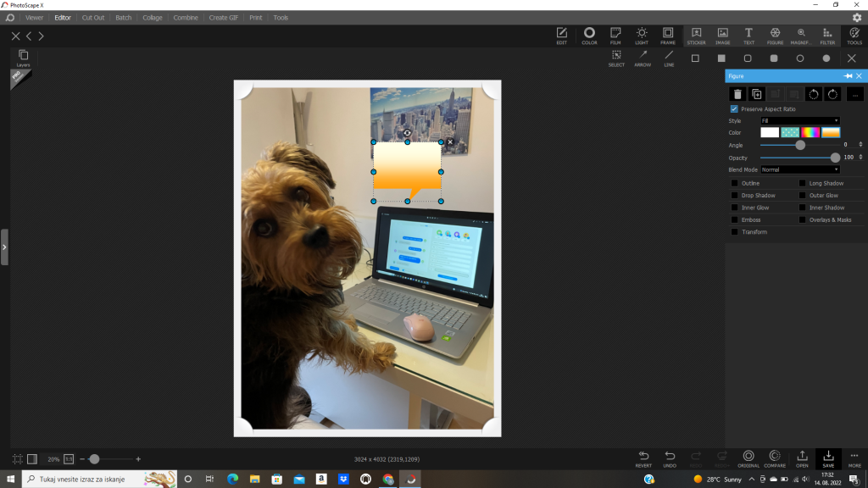Viewport: 868px width, 488px height.
Task: Open the Style dropdown
Action: click(x=800, y=120)
